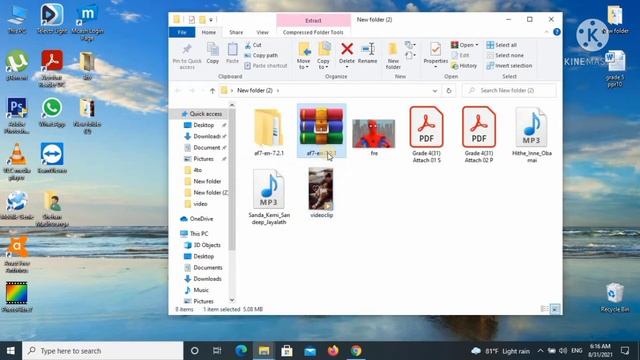This screenshot has height=360, width=640.
Task: Open the WhatsApp desktop shortcut
Action: (x=52, y=112)
